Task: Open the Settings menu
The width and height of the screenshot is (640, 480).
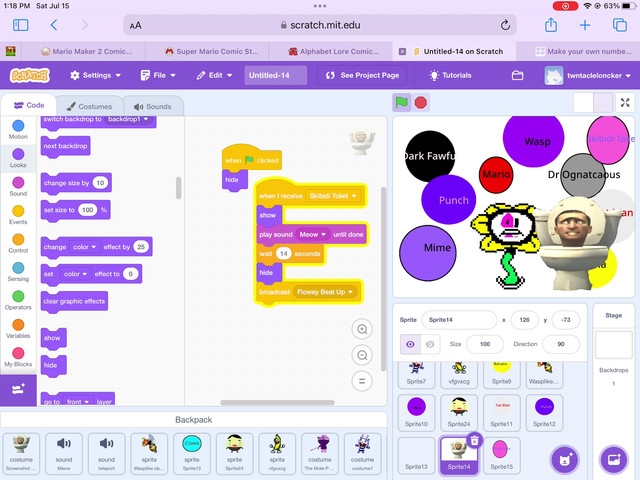Action: [96, 75]
